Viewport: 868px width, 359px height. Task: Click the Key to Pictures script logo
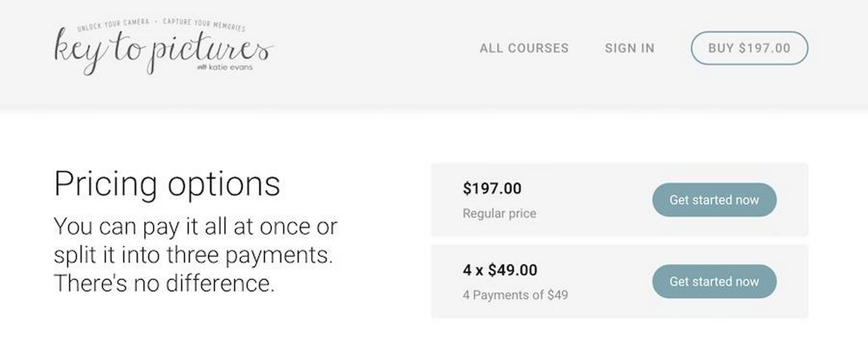pos(164,48)
